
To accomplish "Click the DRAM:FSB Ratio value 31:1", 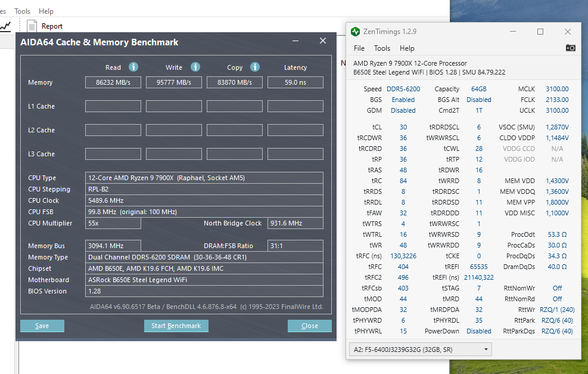I will pos(295,246).
